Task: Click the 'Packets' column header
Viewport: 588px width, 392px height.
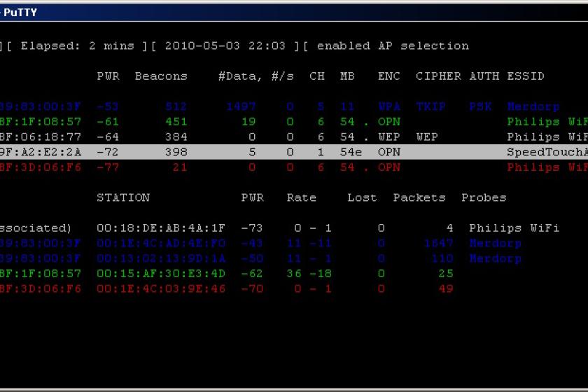Action: coord(419,197)
